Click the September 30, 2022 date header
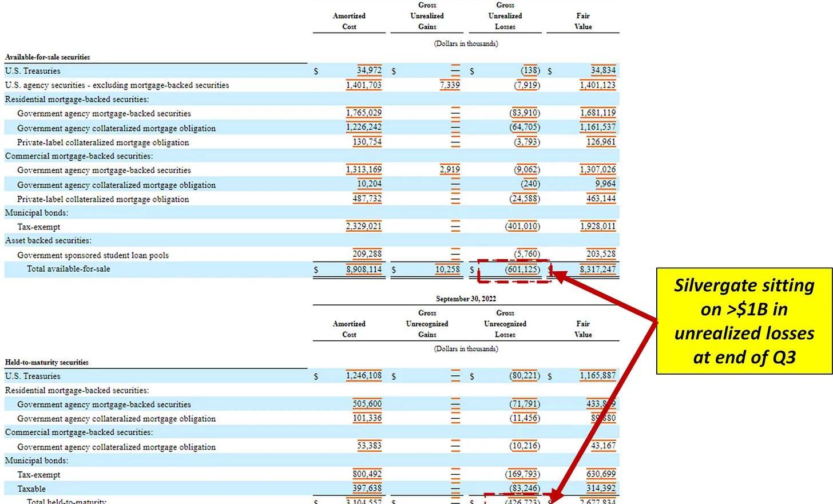 point(466,299)
